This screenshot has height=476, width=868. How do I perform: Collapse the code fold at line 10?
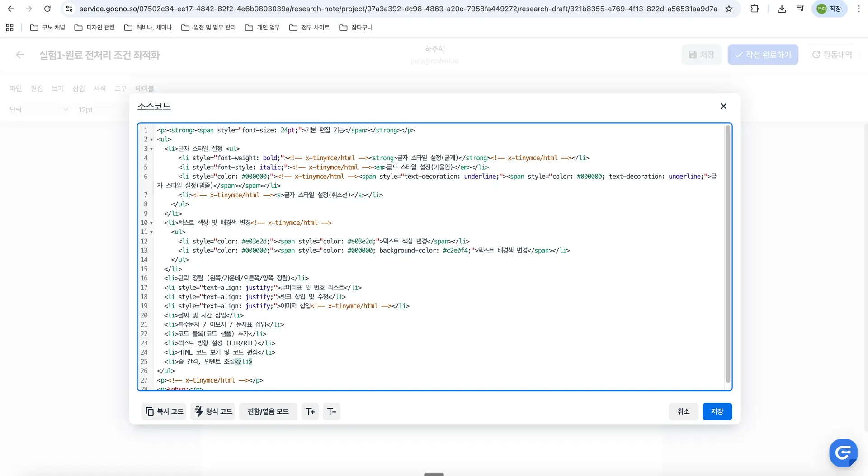(151, 223)
